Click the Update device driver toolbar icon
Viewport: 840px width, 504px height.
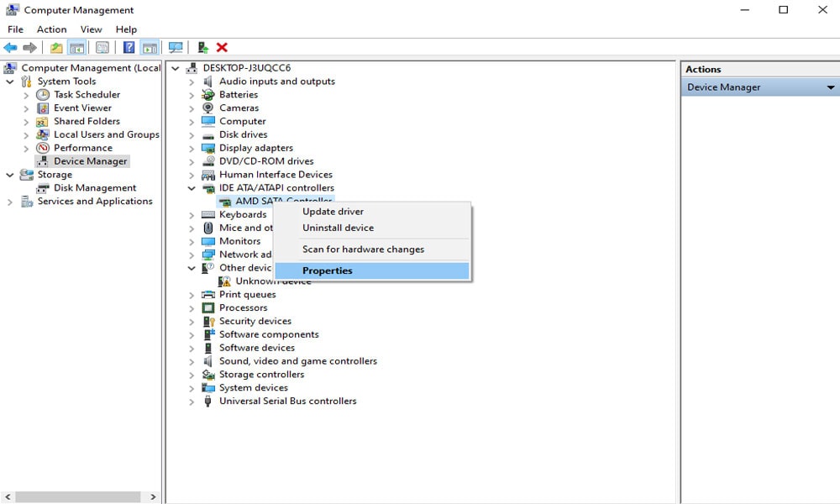[203, 48]
